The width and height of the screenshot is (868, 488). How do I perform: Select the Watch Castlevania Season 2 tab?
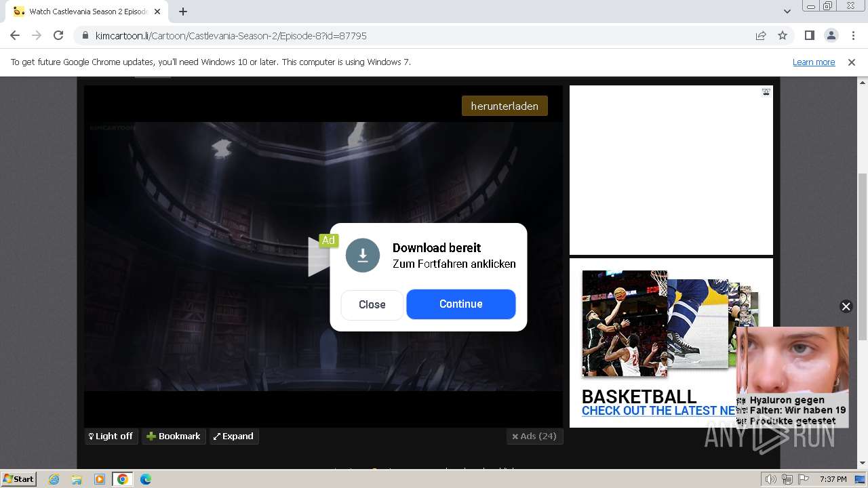point(85,12)
